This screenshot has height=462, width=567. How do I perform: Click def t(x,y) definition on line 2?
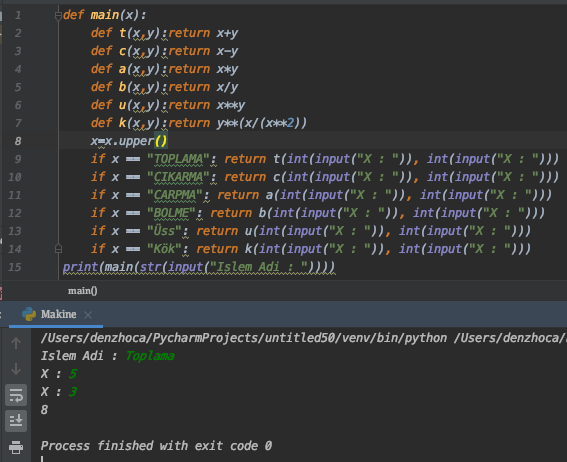pyautogui.click(x=165, y=33)
